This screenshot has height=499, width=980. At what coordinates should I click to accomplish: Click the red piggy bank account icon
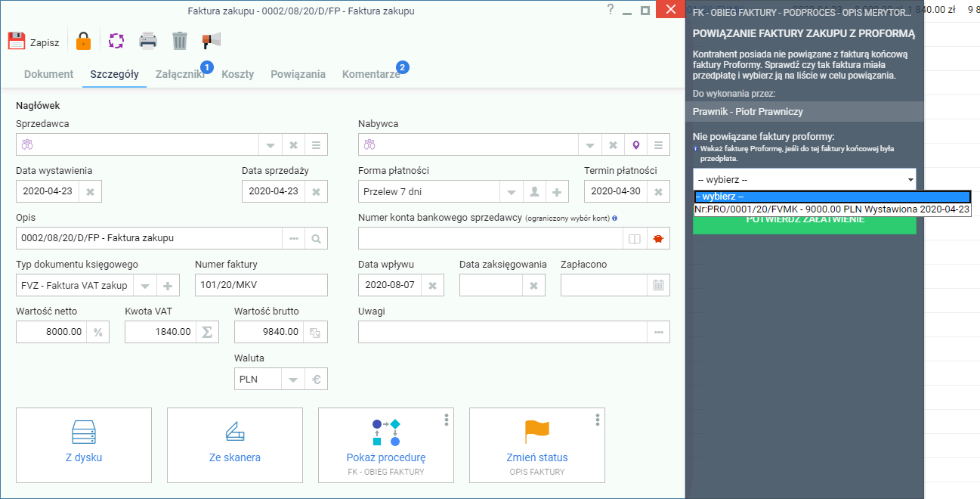pos(658,238)
